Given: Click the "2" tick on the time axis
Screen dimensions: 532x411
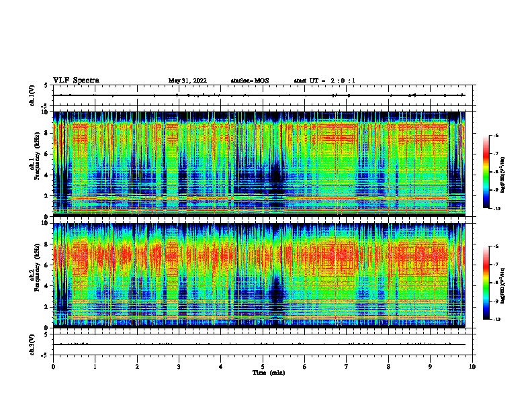Looking at the screenshot, I should pos(137,367).
